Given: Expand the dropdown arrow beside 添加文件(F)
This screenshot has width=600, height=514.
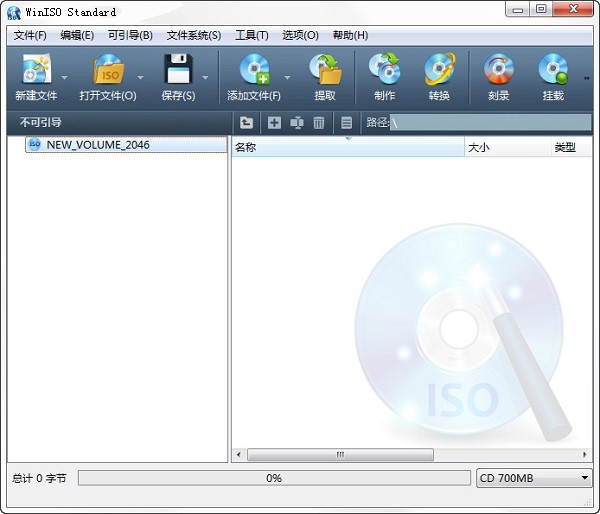Looking at the screenshot, I should pos(287,78).
